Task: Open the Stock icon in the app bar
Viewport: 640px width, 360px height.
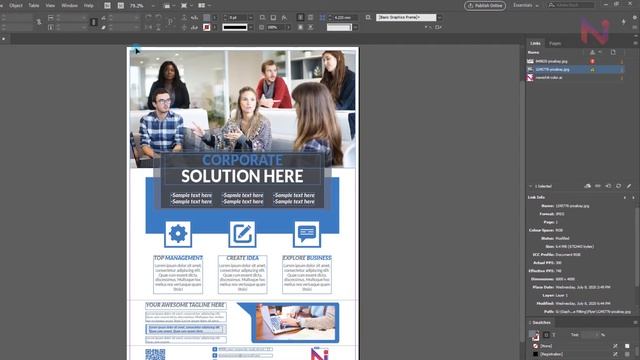Action: tap(121, 6)
